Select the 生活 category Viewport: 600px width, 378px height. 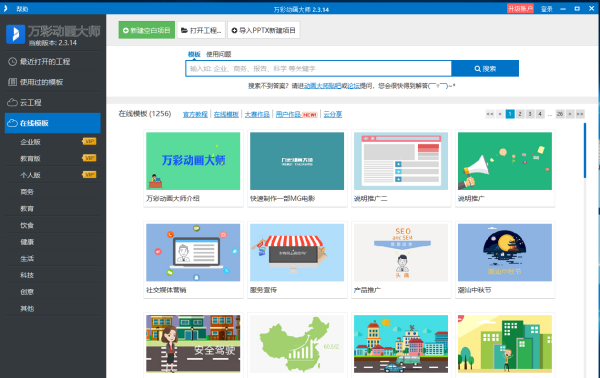27,259
